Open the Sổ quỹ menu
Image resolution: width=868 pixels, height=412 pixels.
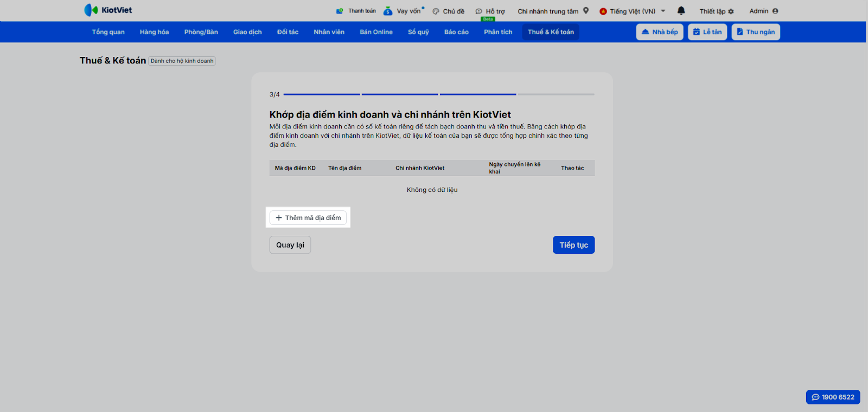click(418, 32)
